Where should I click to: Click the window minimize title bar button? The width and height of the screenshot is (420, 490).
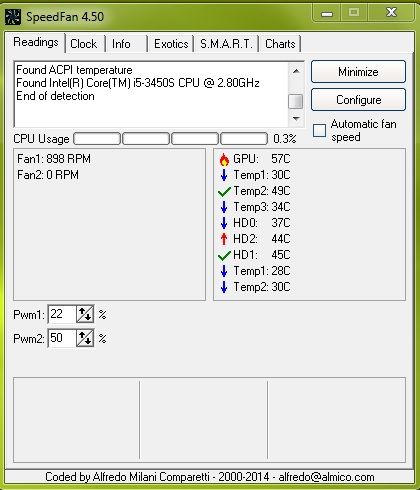tap(327, 13)
